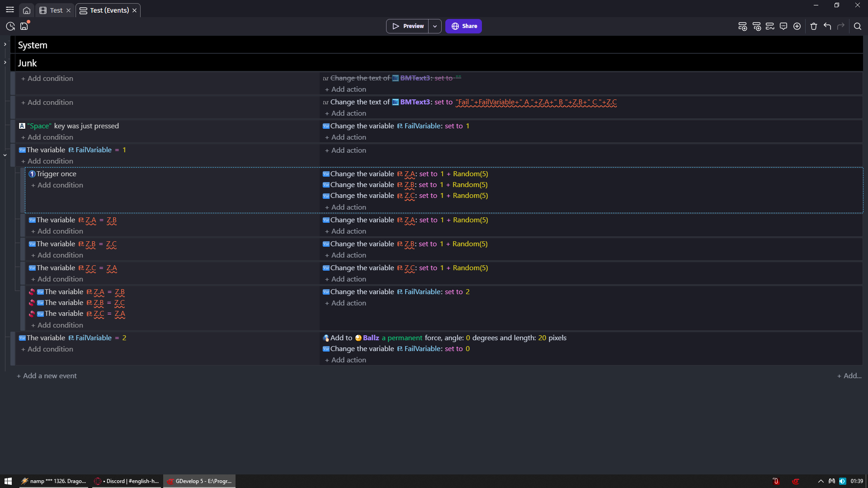Click Add a new event link
The image size is (868, 488).
[47, 376]
